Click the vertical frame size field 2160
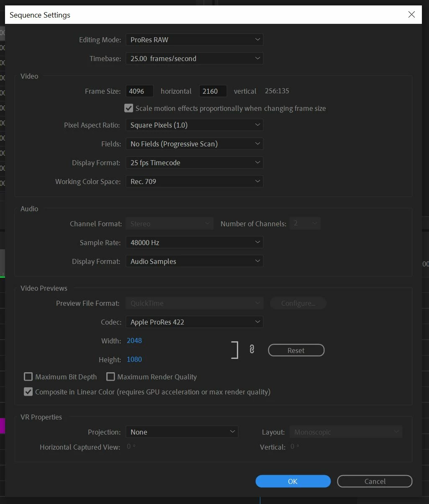This screenshot has height=504, width=429. [213, 91]
